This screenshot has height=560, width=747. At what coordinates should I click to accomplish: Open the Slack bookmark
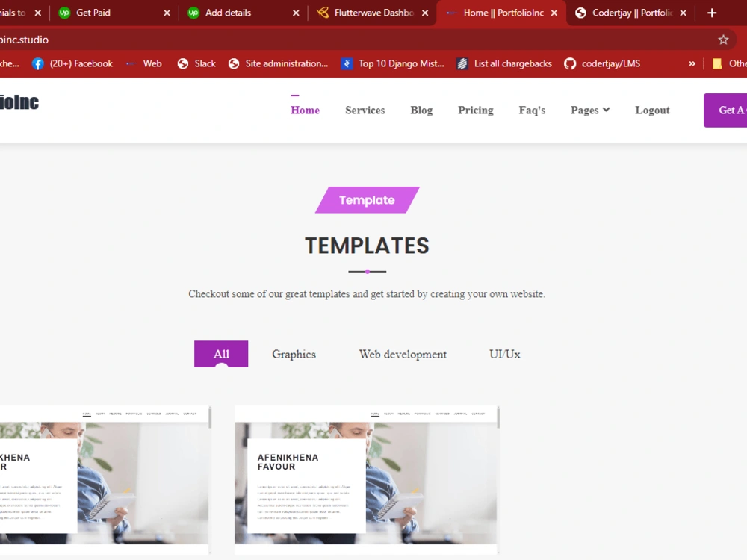tap(196, 63)
